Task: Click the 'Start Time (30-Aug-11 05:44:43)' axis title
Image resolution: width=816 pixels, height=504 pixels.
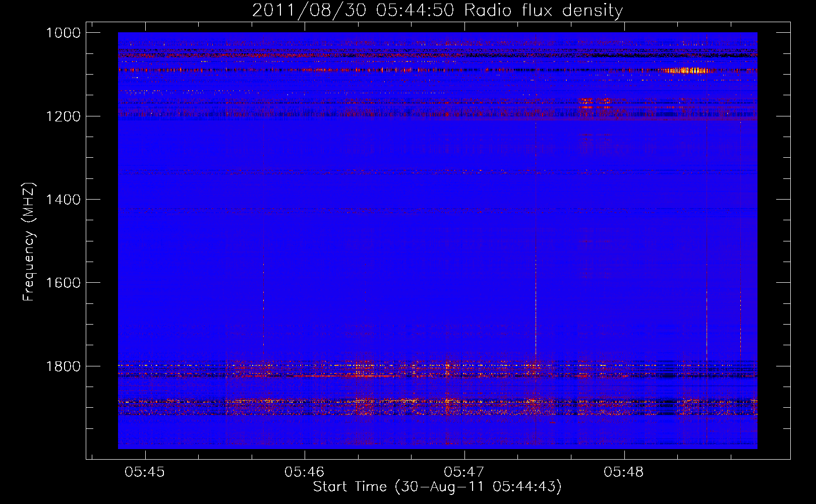Action: 437,487
